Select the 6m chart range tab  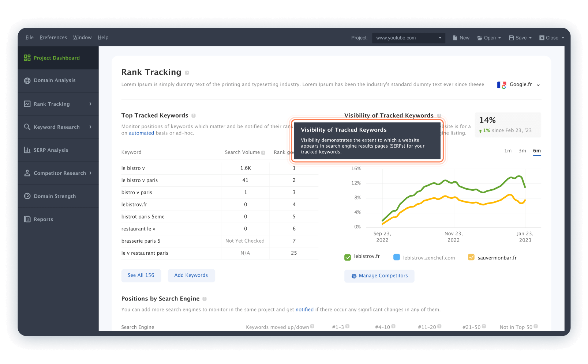pyautogui.click(x=537, y=151)
